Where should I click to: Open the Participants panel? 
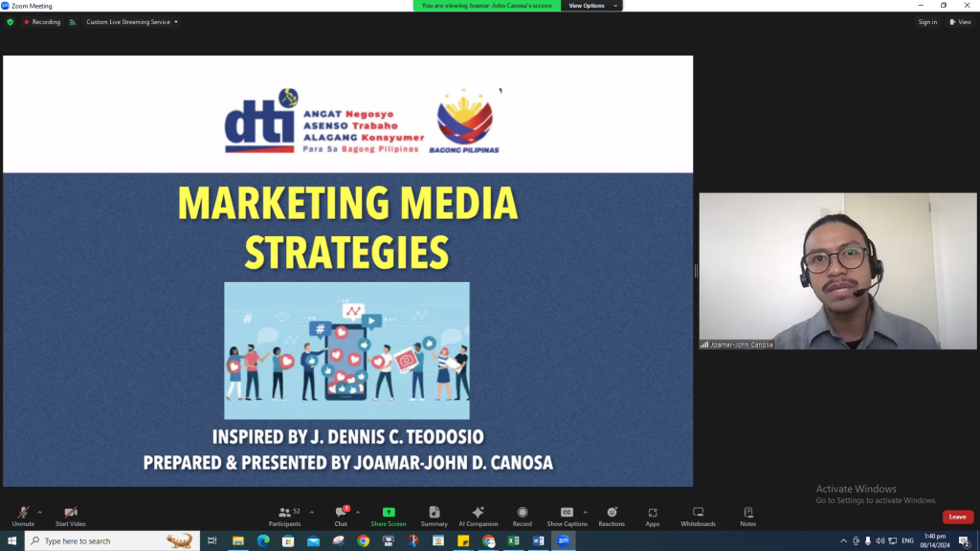[x=286, y=517]
